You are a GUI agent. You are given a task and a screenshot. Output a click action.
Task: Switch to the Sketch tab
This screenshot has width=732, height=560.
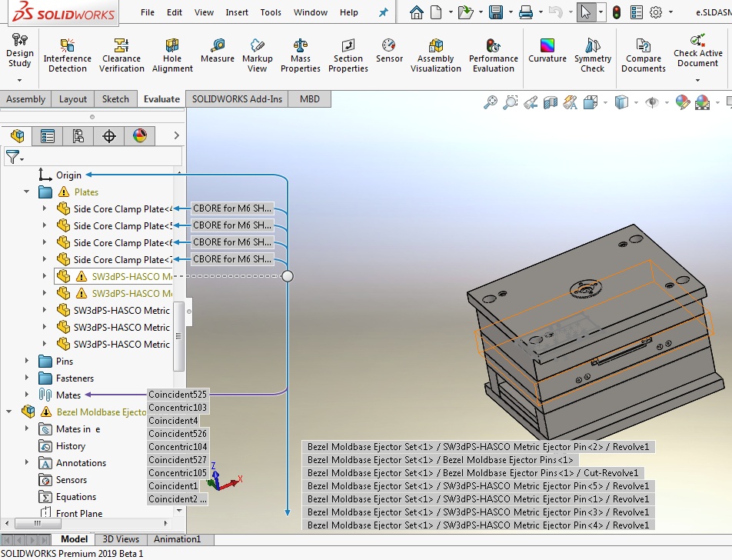[115, 99]
